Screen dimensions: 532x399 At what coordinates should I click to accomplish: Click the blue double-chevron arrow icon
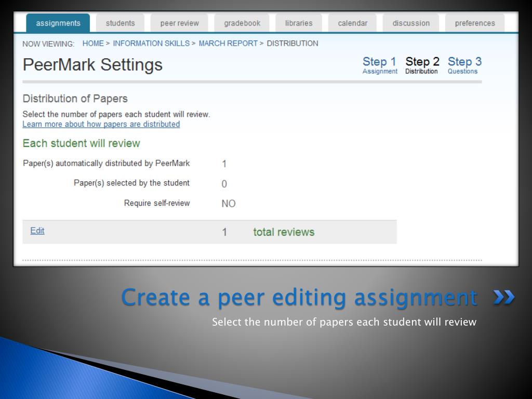point(504,297)
